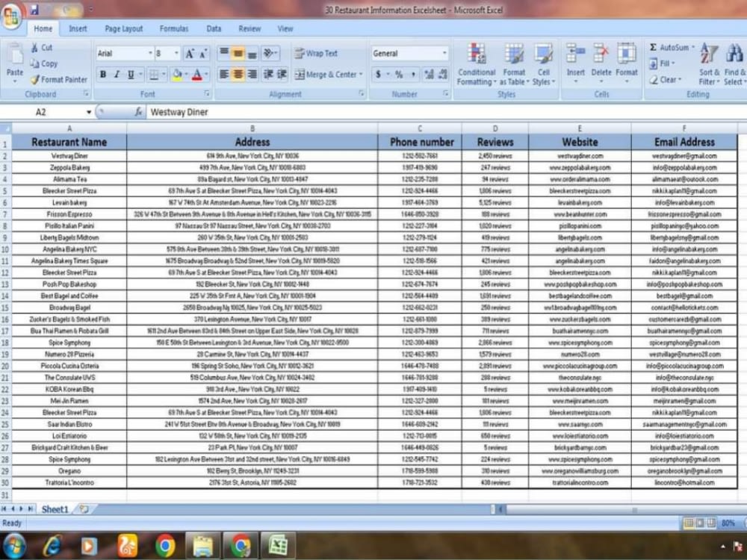Screen dimensions: 747x560
Task: Cut the selected cell contents
Action: coord(42,48)
